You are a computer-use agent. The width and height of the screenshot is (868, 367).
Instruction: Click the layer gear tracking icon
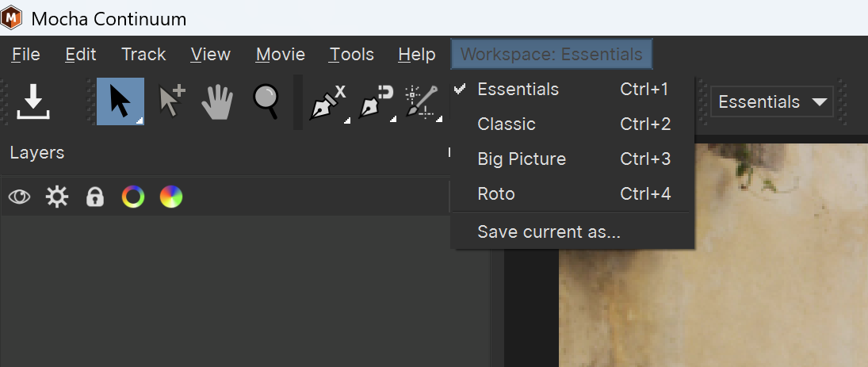(57, 197)
